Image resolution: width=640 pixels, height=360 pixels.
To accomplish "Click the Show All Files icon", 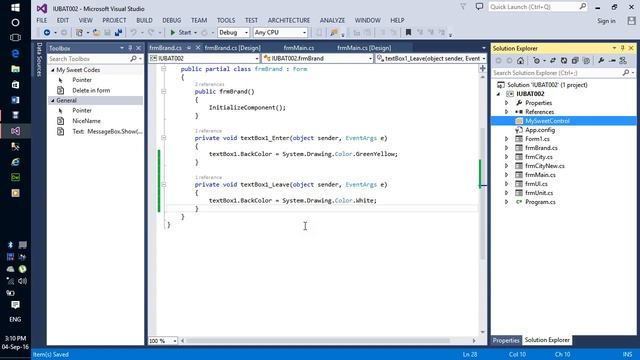I will pos(587,60).
